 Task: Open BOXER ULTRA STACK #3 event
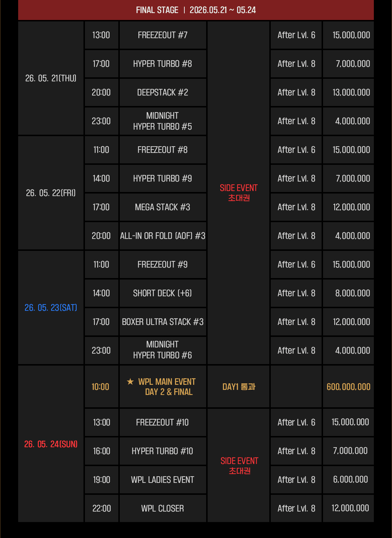point(163,322)
